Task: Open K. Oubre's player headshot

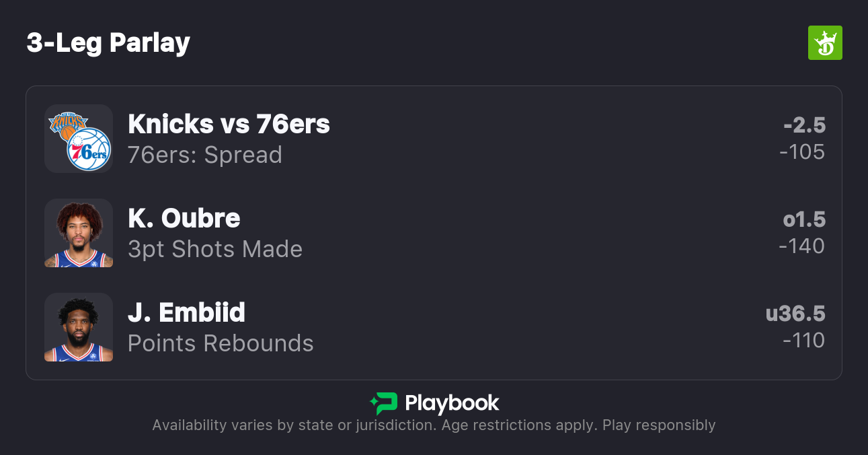Action: point(79,233)
